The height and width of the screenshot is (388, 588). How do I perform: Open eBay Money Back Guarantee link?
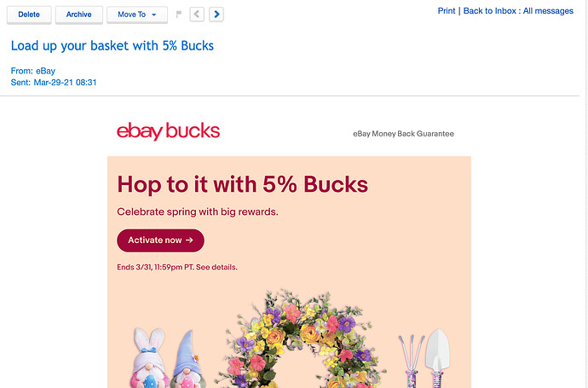pyautogui.click(x=403, y=134)
